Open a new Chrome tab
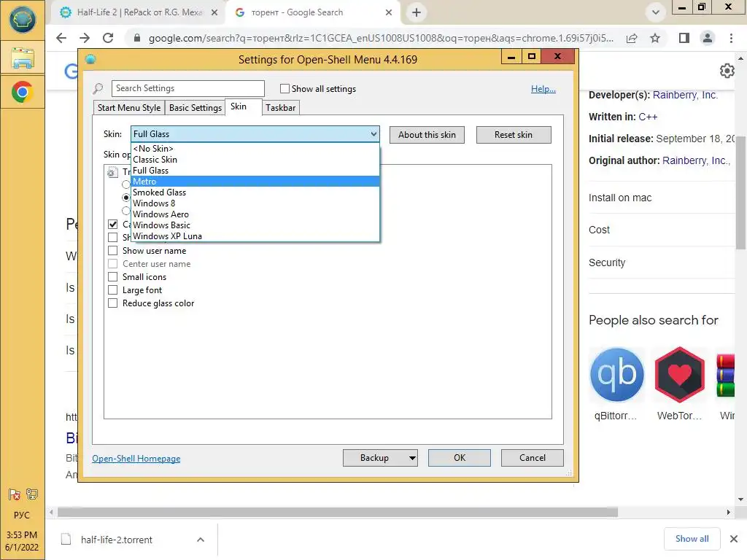The image size is (747, 560). [417, 12]
